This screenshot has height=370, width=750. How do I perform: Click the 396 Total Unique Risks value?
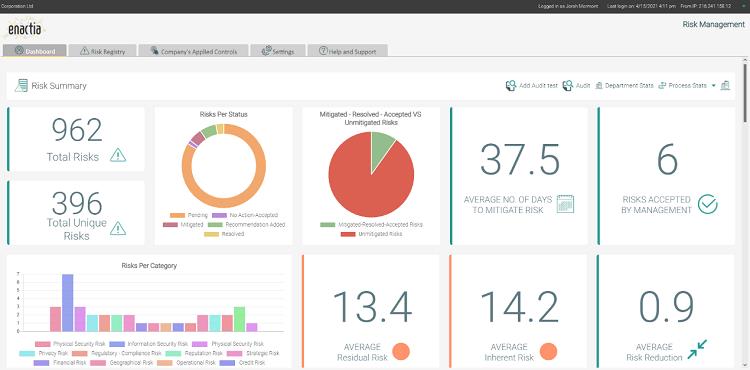[x=77, y=203]
